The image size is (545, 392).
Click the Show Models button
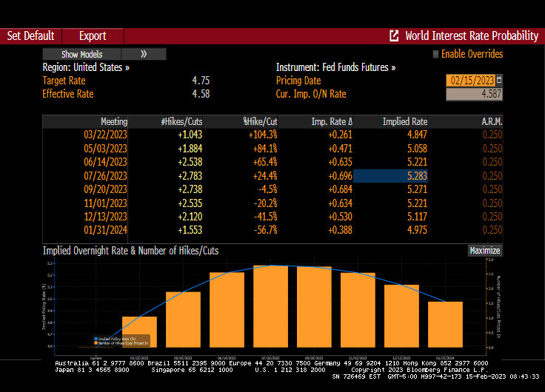tap(81, 54)
